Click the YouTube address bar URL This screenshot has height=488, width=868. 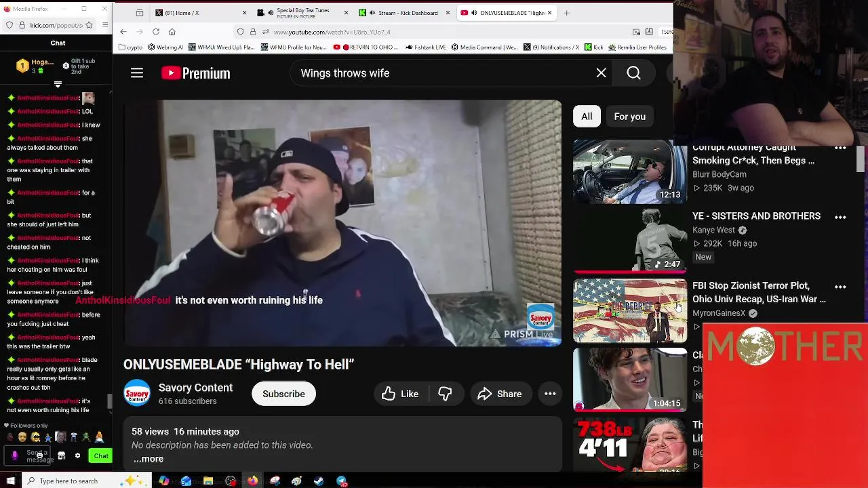point(332,32)
